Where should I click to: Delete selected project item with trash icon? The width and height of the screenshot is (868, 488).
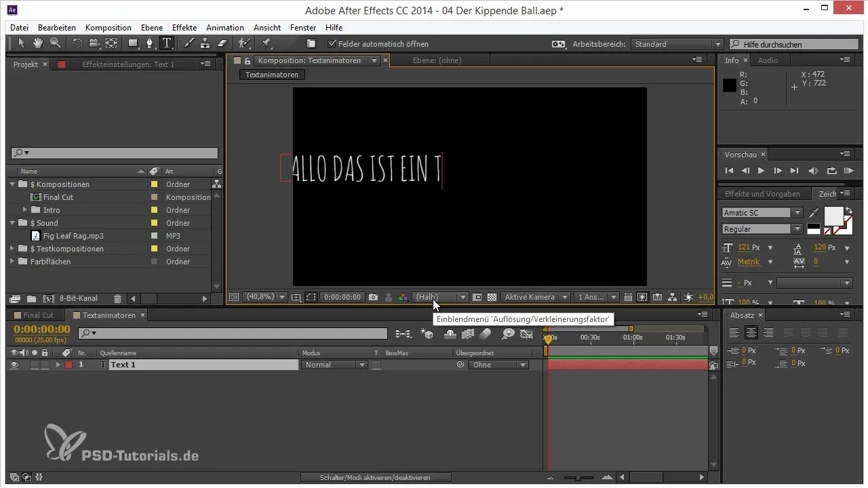117,298
